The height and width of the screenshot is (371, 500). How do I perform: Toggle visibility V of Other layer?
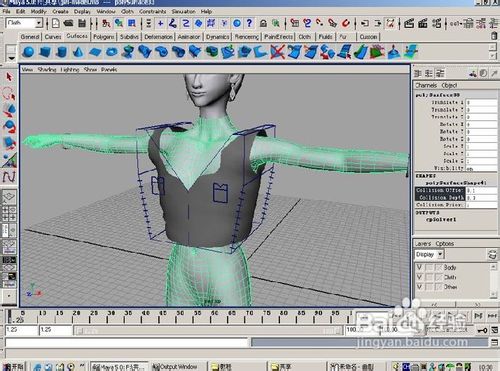point(419,286)
